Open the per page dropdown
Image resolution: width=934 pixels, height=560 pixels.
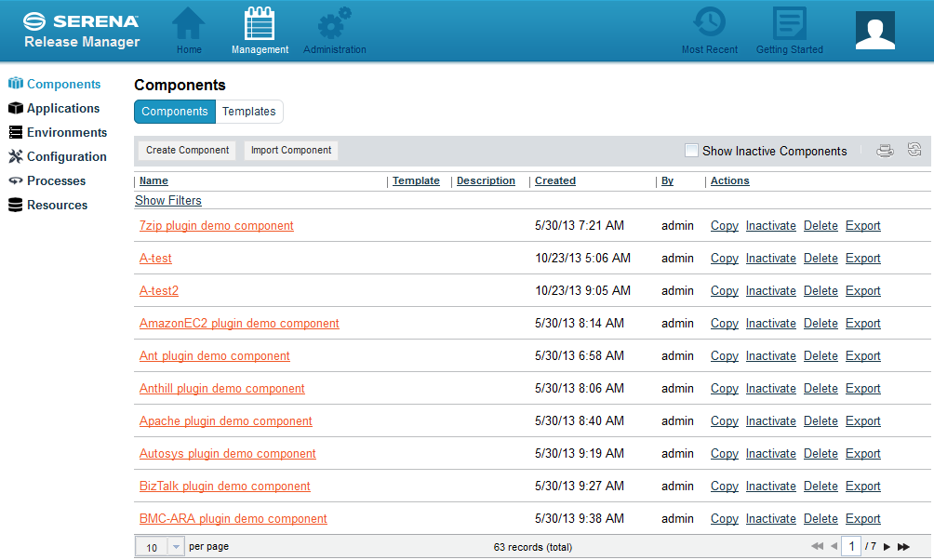pos(175,548)
